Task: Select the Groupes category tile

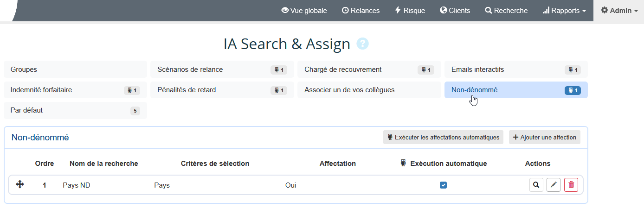Action: tap(75, 69)
